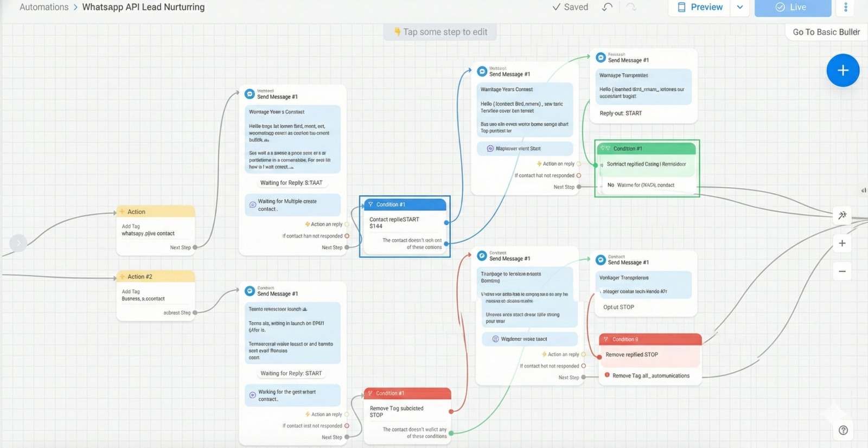Select the yellow Action #2 node header
This screenshot has height=448, width=868.
[156, 277]
